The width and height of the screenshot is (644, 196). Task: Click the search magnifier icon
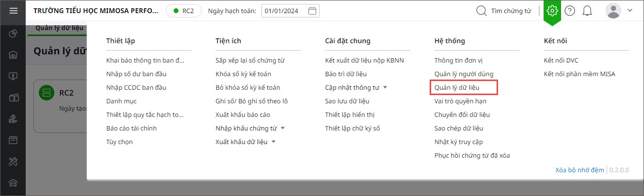[481, 11]
